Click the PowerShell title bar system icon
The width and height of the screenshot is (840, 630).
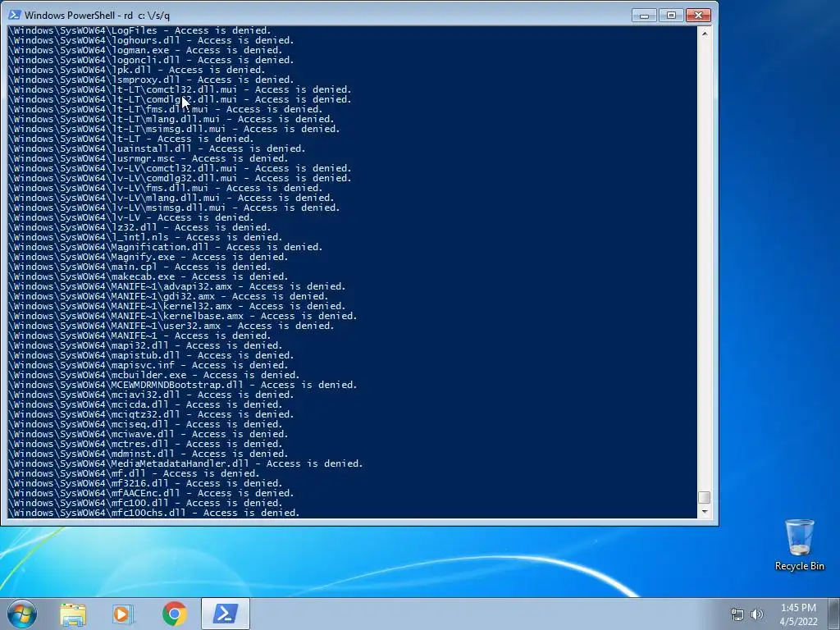tap(15, 15)
